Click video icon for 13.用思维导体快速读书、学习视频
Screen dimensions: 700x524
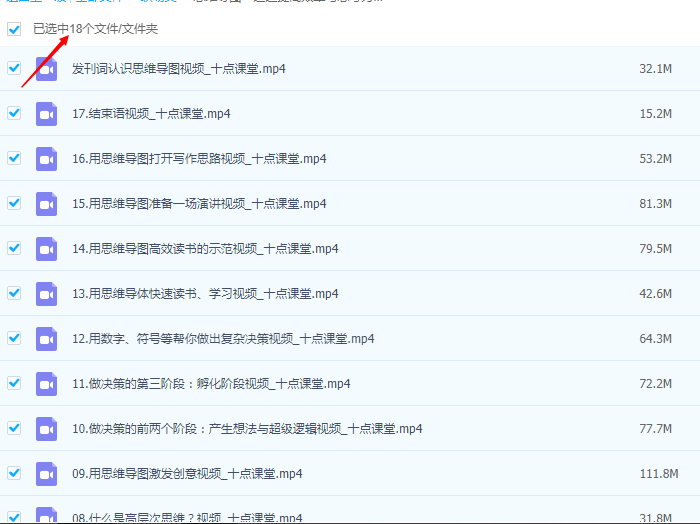[46, 294]
